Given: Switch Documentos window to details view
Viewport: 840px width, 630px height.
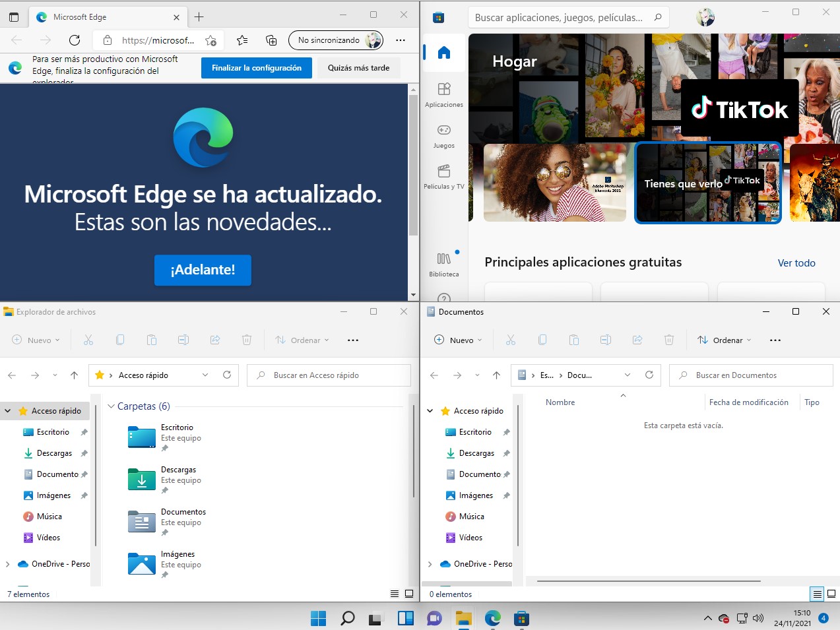Looking at the screenshot, I should (x=817, y=594).
